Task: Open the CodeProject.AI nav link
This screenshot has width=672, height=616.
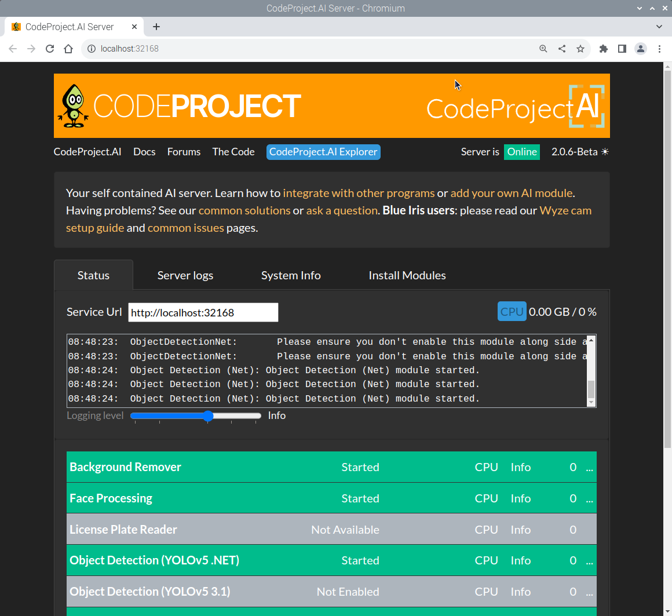Action: [x=87, y=152]
